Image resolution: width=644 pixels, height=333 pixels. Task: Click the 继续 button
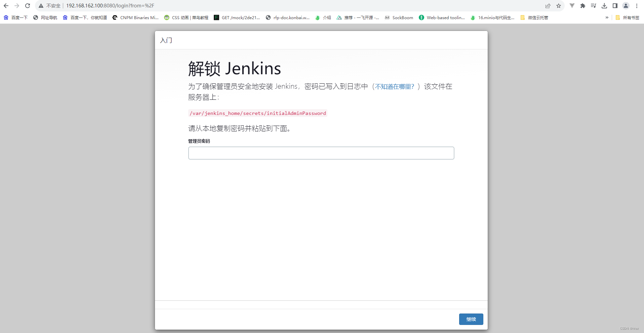click(471, 319)
